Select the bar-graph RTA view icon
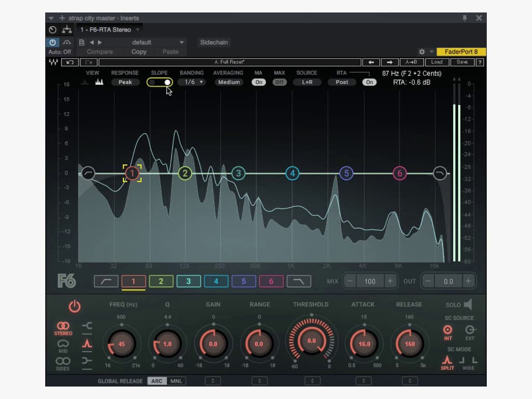532x399 pixels. 99,82
